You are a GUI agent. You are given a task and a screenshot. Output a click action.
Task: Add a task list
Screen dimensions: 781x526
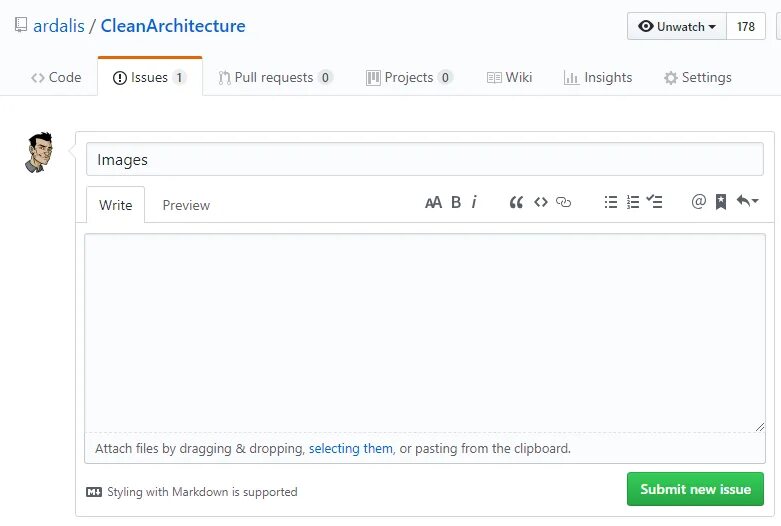(x=654, y=202)
